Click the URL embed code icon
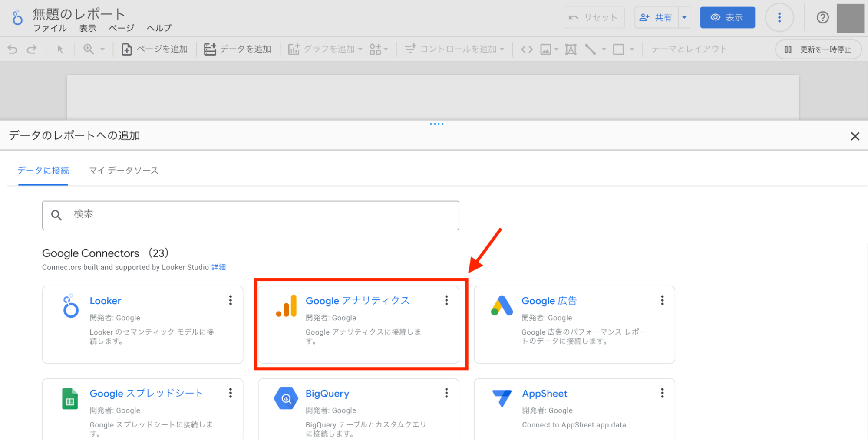868x440 pixels. [x=527, y=49]
